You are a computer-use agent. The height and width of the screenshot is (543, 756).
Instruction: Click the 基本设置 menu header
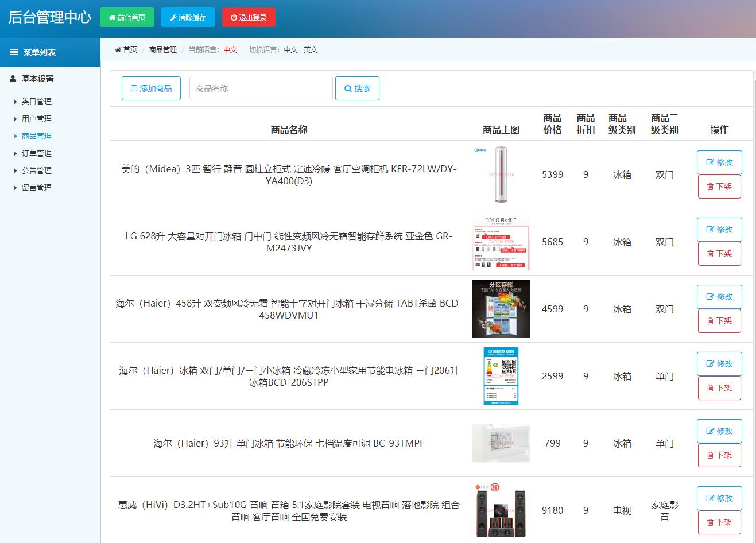(x=38, y=79)
